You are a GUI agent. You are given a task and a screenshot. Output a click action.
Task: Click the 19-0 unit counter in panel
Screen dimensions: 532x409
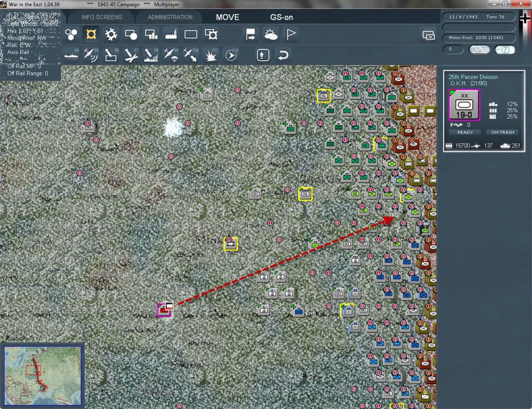pos(464,105)
